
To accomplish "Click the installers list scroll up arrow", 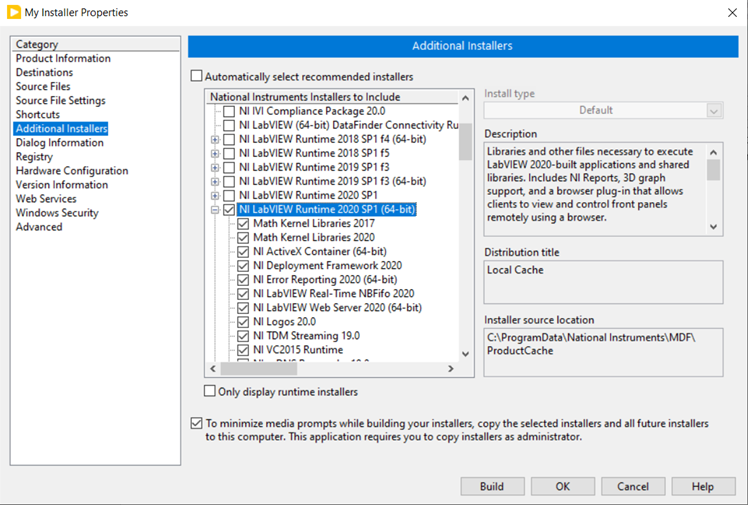I will [466, 98].
